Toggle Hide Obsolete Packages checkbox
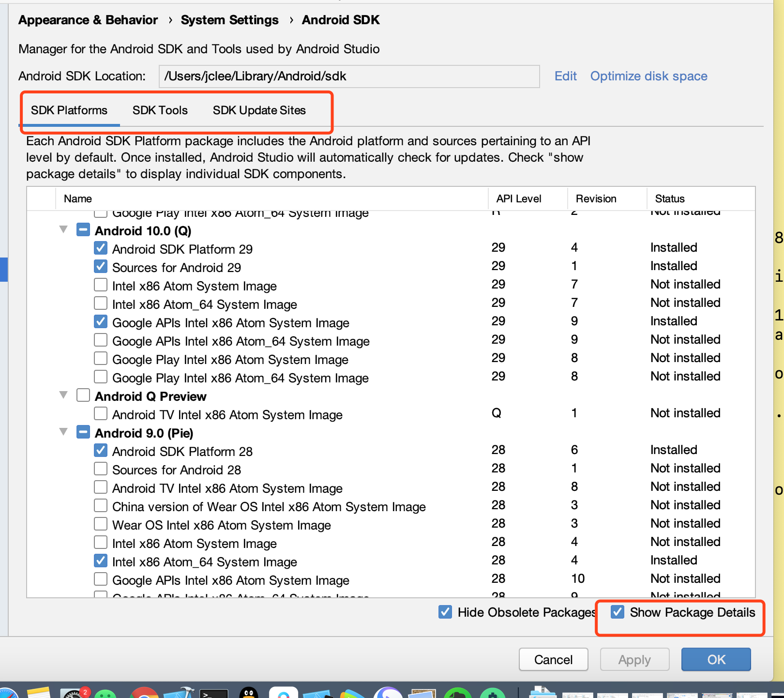This screenshot has height=698, width=784. [445, 612]
